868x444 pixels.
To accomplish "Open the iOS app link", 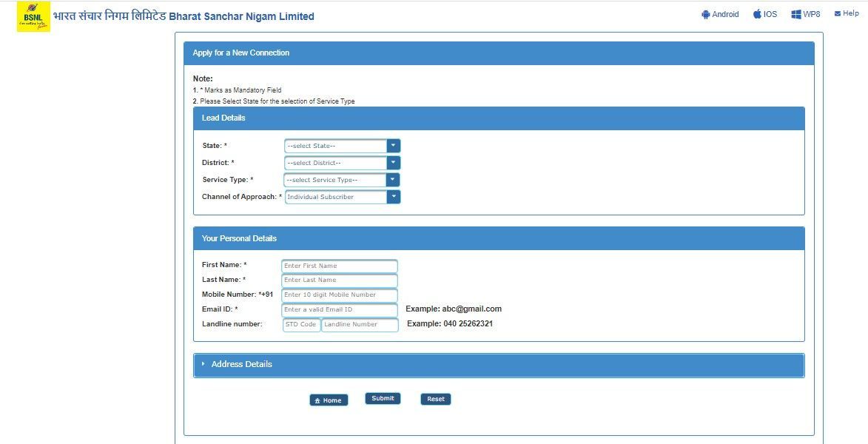I will coord(765,14).
